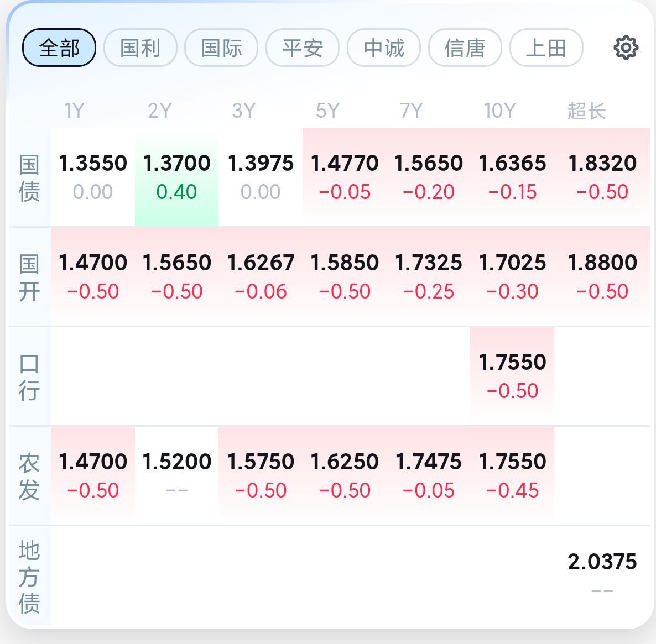
Task: Switch to the 国际 filter tab
Action: point(221,48)
